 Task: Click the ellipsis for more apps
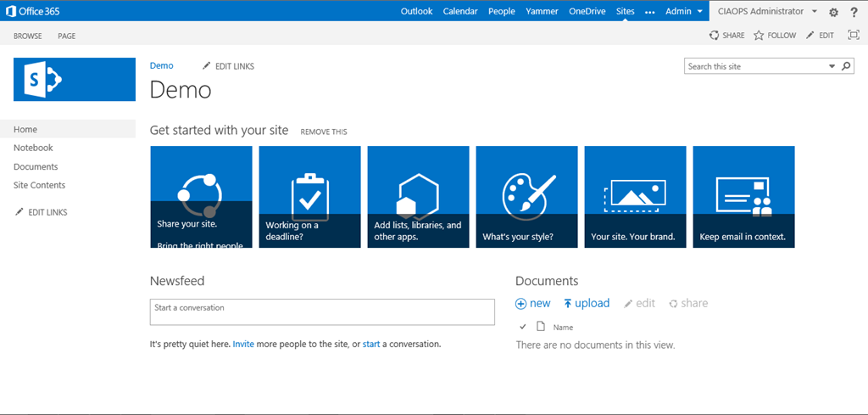[650, 12]
